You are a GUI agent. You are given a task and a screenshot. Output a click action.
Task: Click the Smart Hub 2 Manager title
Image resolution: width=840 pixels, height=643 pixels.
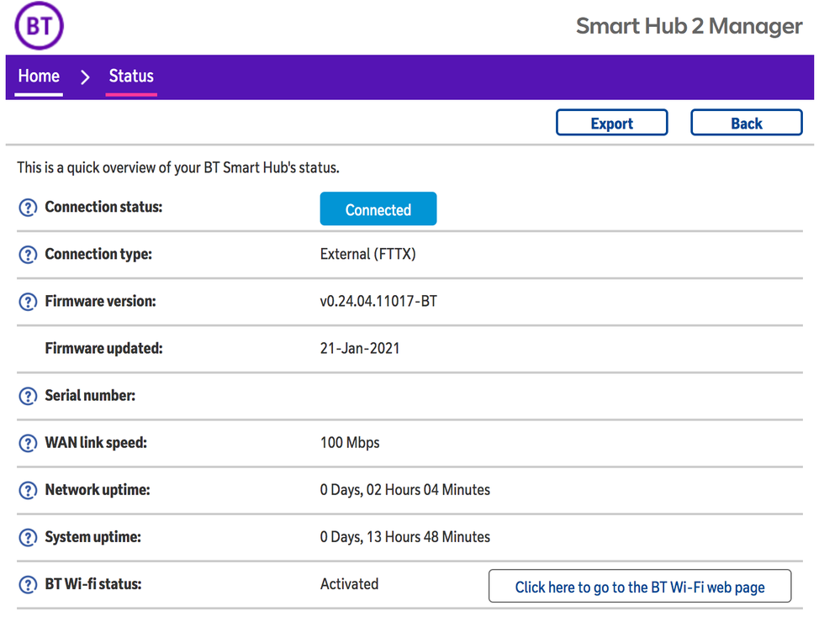click(x=689, y=26)
